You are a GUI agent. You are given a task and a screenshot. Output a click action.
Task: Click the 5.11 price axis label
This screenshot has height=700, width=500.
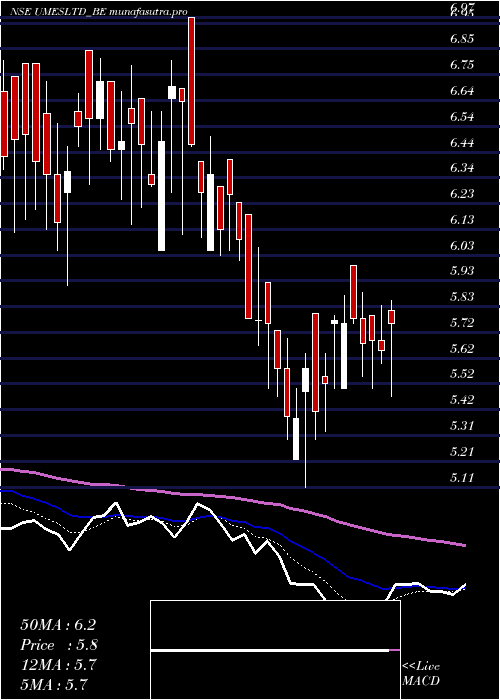point(462,478)
